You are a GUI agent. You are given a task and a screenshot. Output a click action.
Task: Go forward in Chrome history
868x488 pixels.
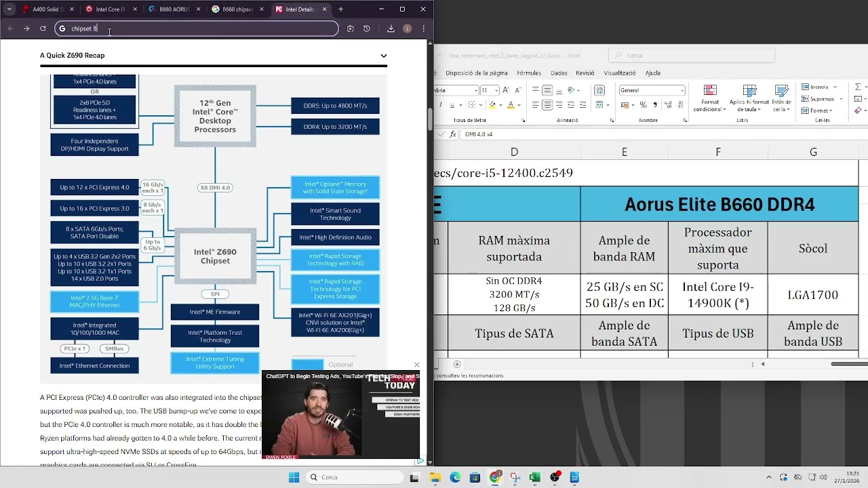tap(26, 28)
